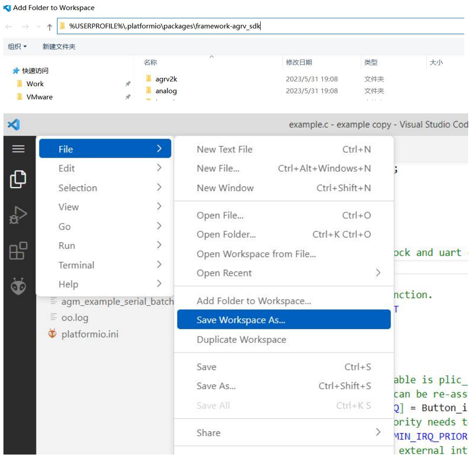Select the analog folder name
The height and width of the screenshot is (458, 476).
[166, 91]
